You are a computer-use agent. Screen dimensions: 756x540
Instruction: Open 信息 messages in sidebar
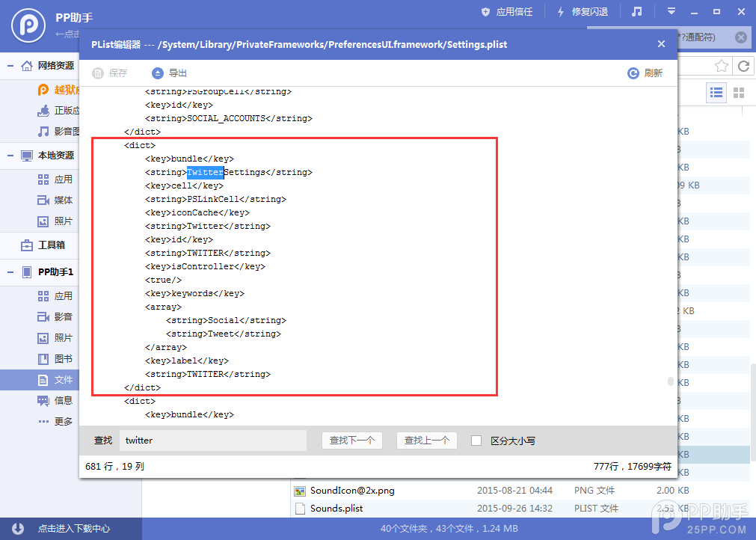[x=55, y=401]
